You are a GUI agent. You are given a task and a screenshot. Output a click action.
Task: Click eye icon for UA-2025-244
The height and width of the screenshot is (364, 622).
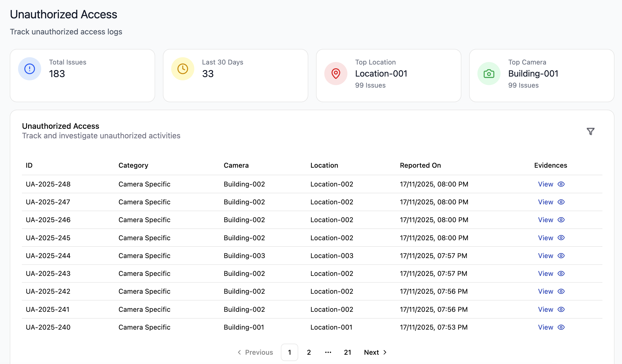(x=561, y=256)
